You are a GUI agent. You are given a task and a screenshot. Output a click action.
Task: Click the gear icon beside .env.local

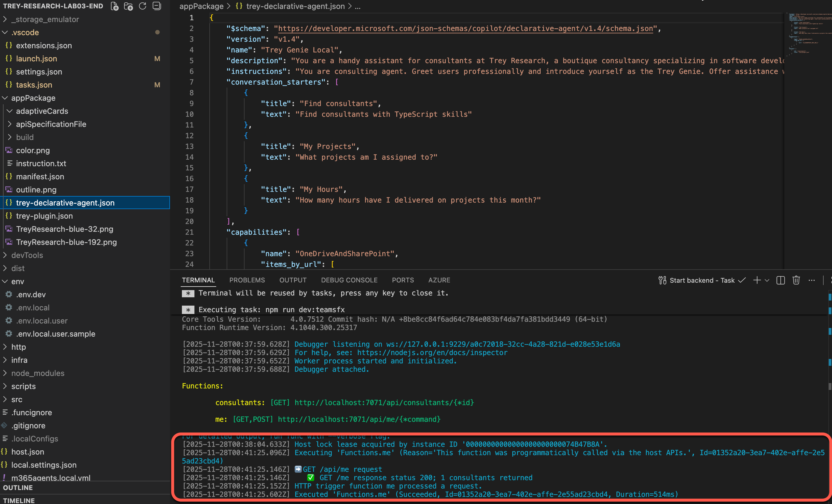[x=8, y=307]
